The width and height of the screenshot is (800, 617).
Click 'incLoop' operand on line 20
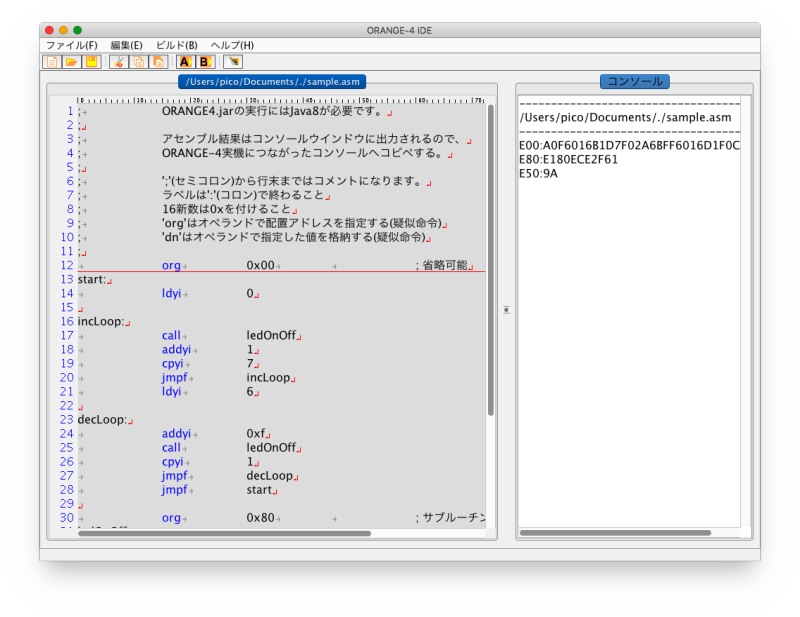tap(268, 378)
